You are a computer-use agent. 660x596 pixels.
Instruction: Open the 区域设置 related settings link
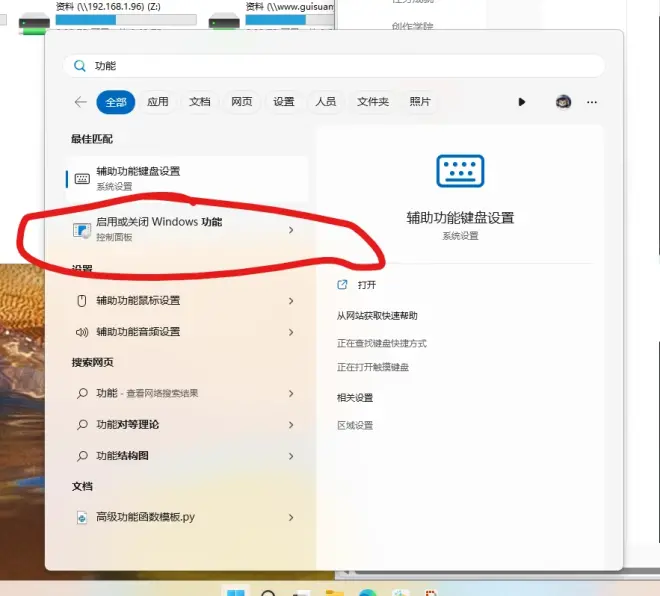355,425
